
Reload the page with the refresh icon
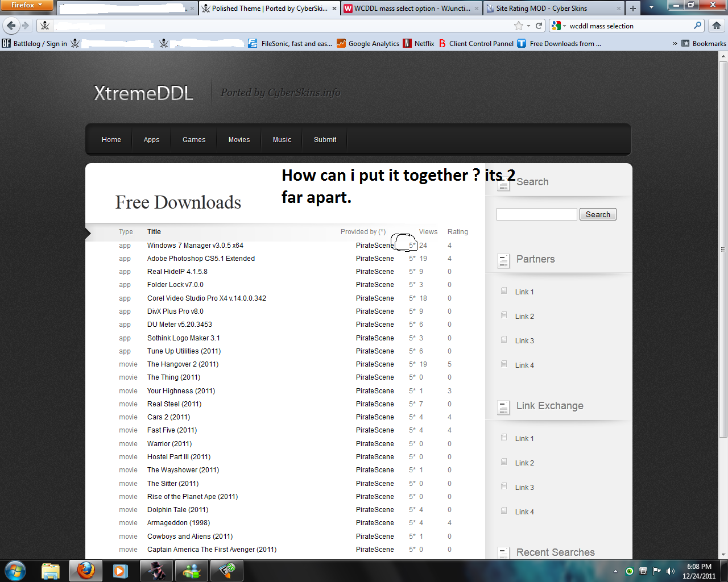pyautogui.click(x=539, y=26)
